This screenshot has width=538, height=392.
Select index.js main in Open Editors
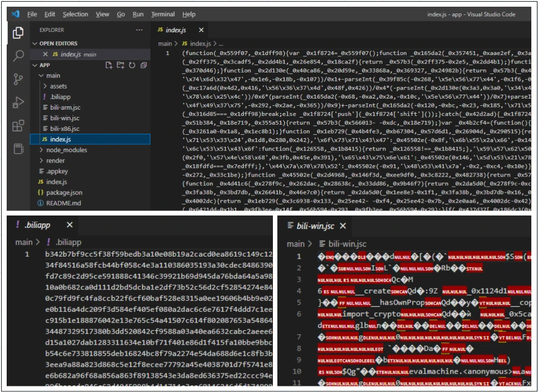tap(90, 54)
